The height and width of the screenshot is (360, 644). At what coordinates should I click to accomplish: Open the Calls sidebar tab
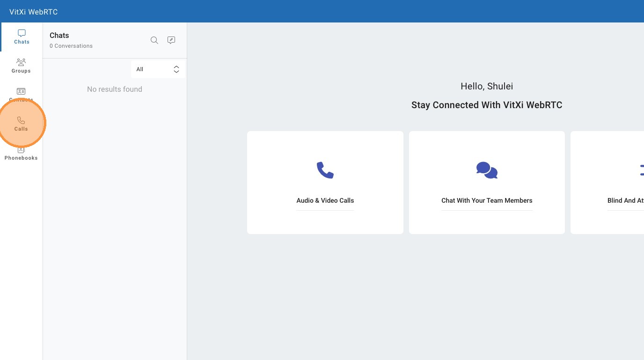point(21,124)
